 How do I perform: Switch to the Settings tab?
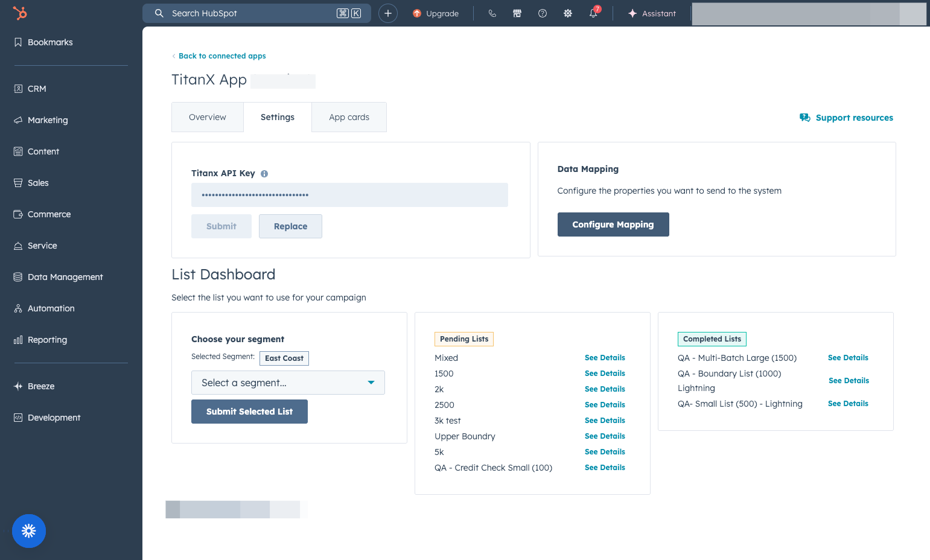[278, 117]
